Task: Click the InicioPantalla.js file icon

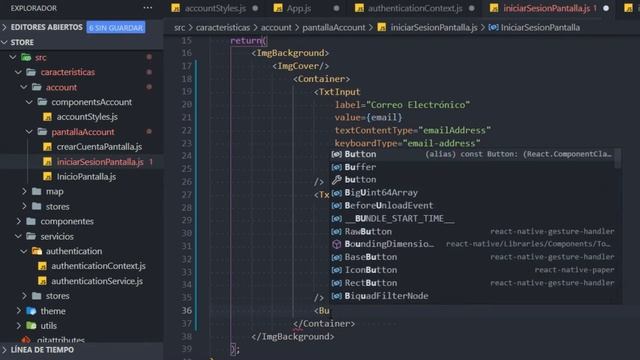Action: point(47,176)
